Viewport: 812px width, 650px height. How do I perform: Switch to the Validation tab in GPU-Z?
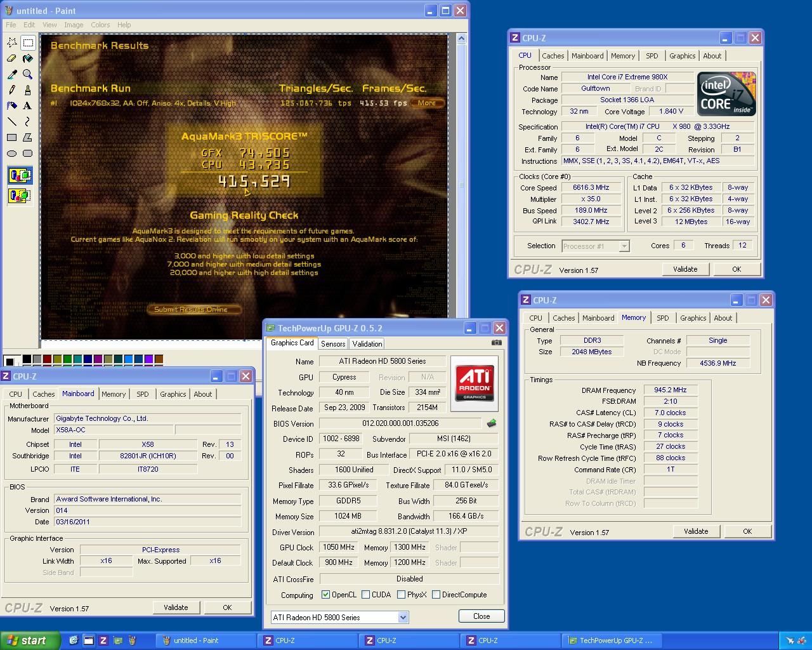367,343
